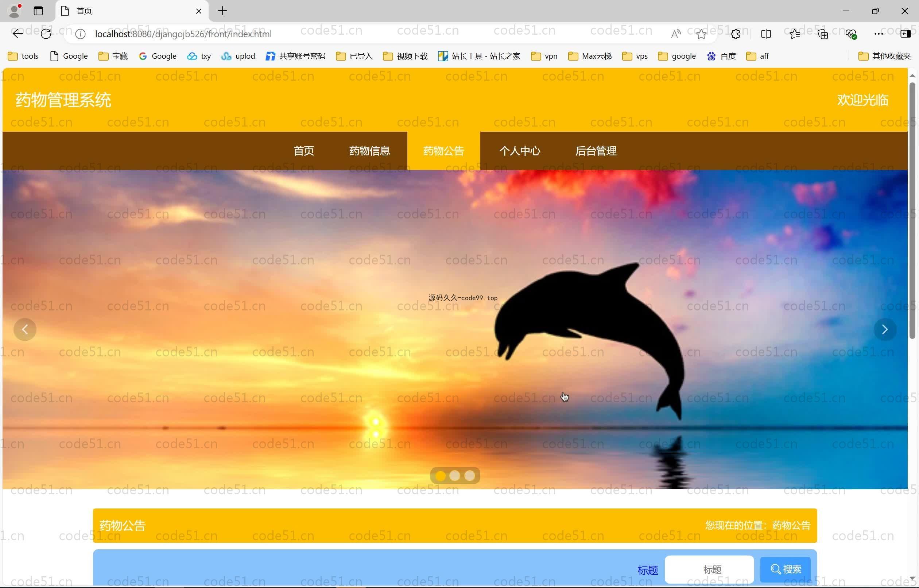The image size is (919, 588).
Task: Click the 欢迎光临 text in header
Action: tap(862, 100)
